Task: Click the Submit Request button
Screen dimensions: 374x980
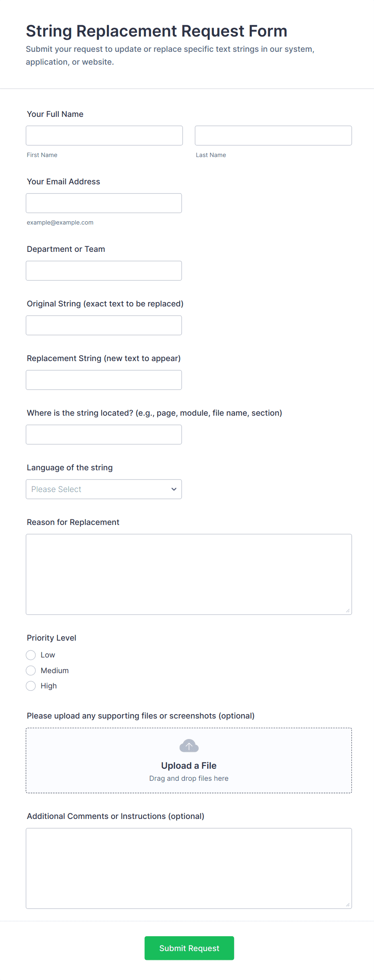Action: [x=189, y=948]
